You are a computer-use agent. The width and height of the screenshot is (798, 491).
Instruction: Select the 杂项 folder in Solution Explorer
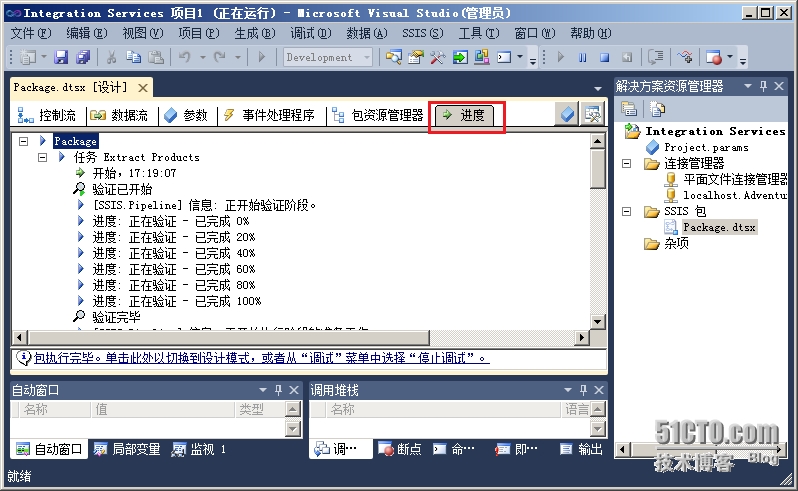[676, 243]
